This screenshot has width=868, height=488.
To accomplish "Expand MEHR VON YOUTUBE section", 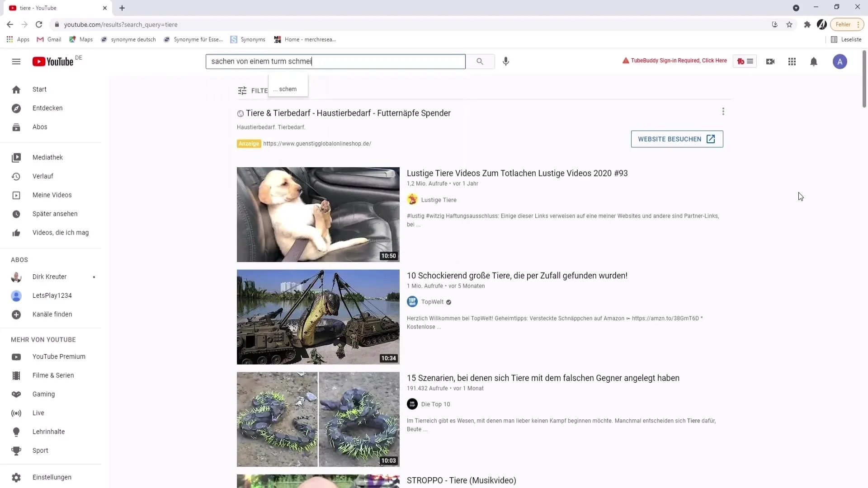I will (43, 340).
